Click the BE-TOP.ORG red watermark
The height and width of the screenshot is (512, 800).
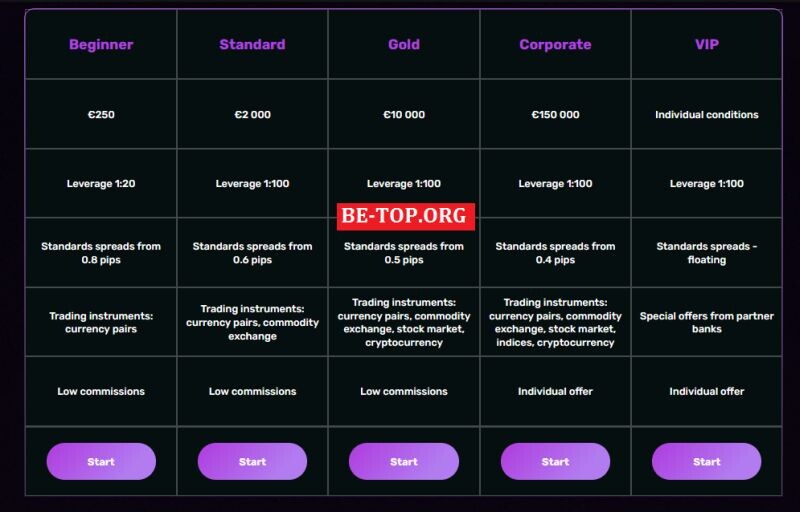pyautogui.click(x=406, y=216)
